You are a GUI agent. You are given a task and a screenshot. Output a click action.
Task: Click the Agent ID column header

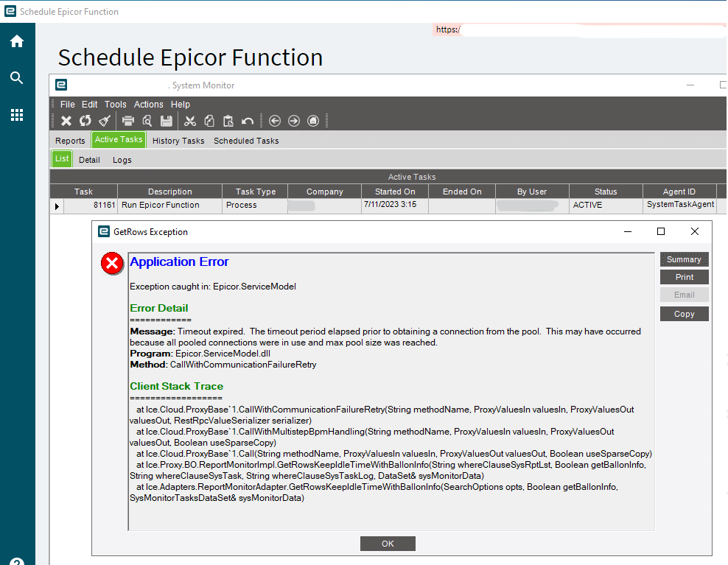pos(679,192)
